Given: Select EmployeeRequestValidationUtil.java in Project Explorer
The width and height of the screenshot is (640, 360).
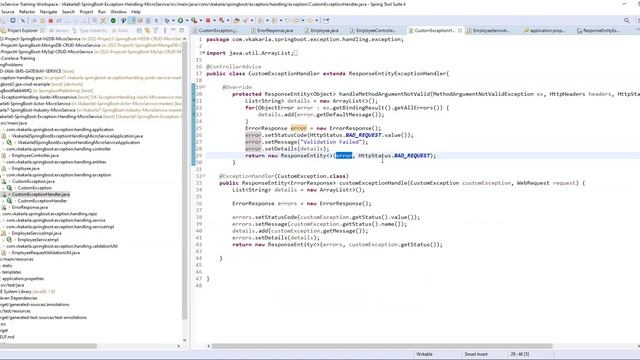Looking at the screenshot, I should 46,253.
